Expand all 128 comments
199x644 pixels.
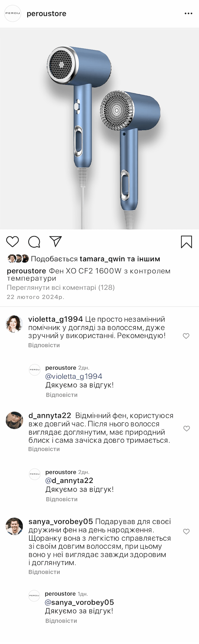tap(61, 288)
